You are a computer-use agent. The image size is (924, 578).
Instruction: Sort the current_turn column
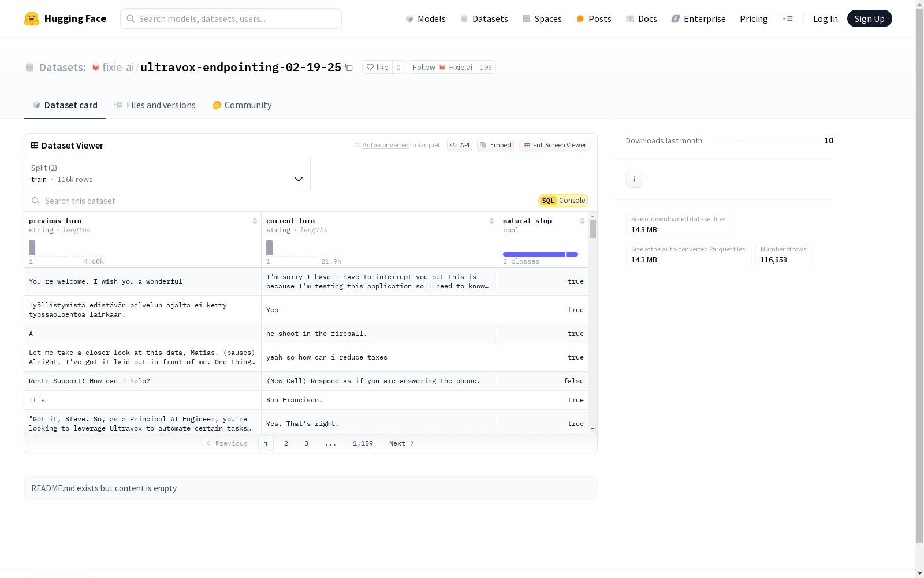click(x=491, y=221)
